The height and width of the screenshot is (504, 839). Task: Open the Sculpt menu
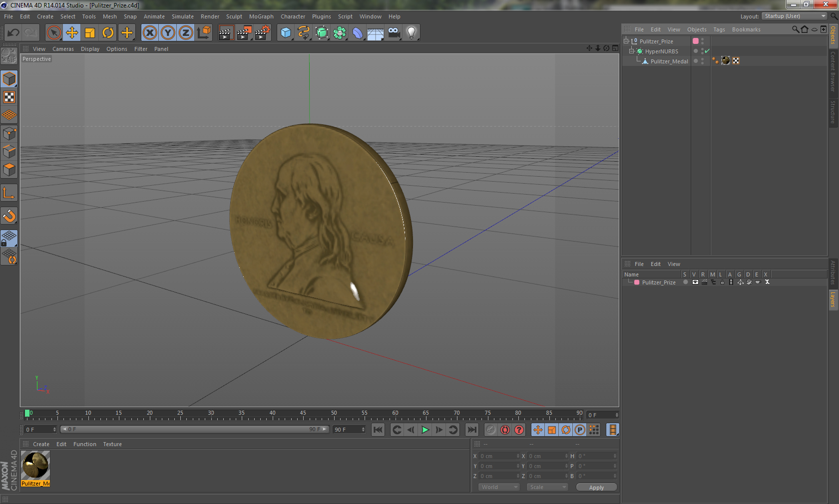pos(234,16)
